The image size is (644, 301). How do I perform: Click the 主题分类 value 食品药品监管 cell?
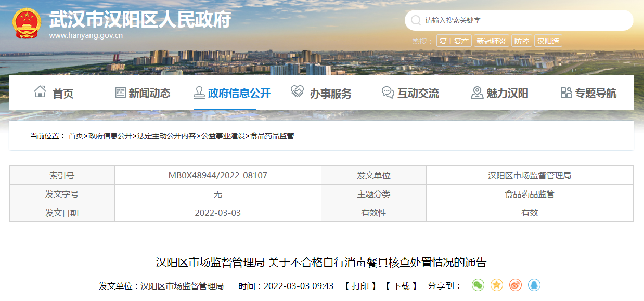[x=530, y=194]
